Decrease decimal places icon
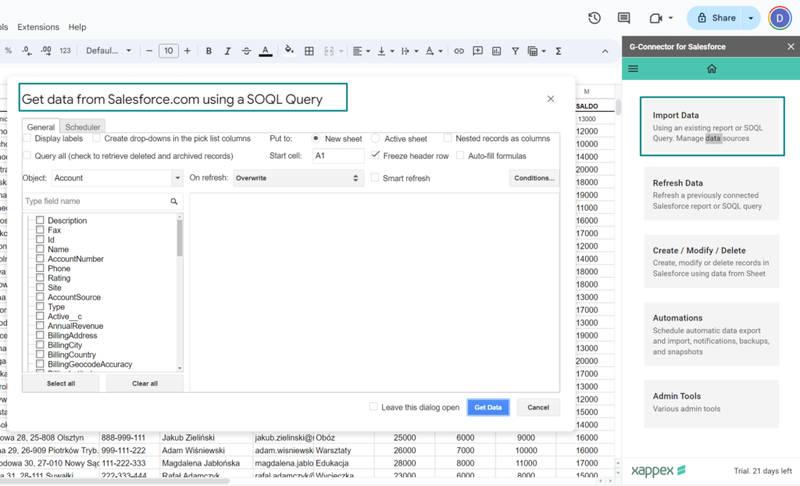The width and height of the screenshot is (800, 486). [x=27, y=50]
